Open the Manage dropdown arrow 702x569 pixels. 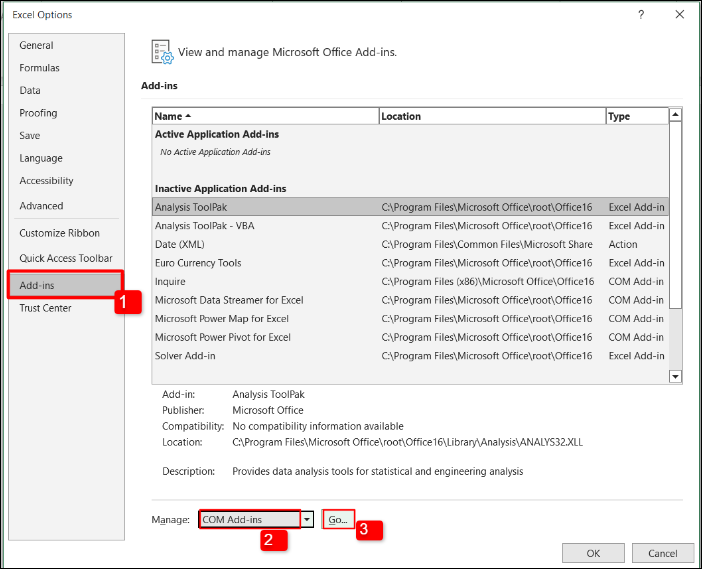coord(308,520)
